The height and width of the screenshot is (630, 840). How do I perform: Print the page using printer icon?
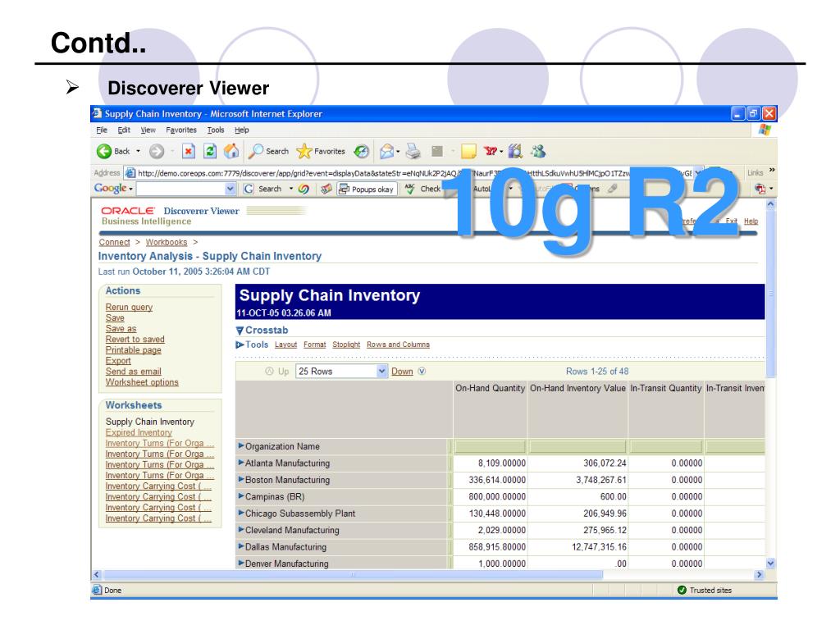click(413, 152)
